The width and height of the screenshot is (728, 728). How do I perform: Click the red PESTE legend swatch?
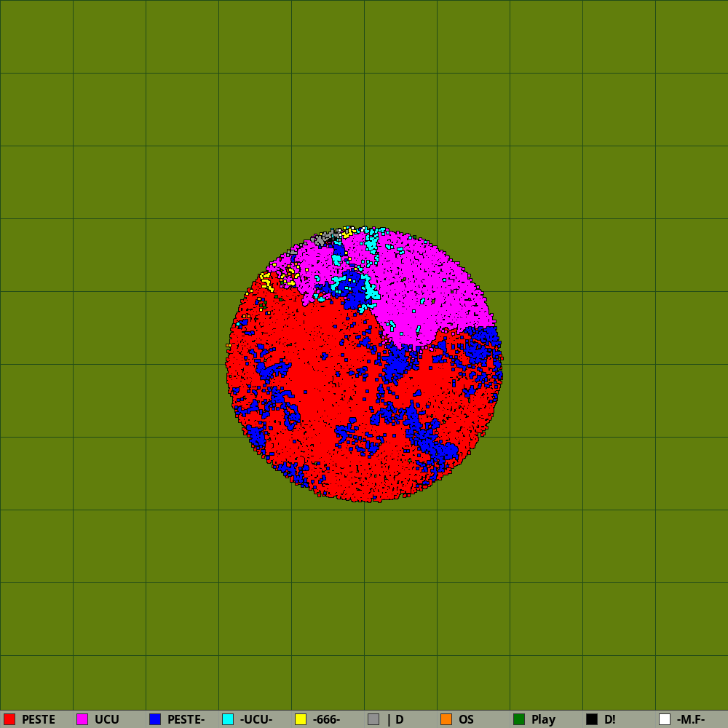[x=9, y=719]
